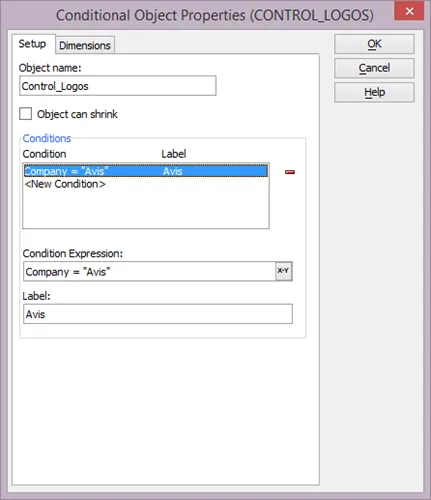Click the Condition Expression input field

pos(149,271)
